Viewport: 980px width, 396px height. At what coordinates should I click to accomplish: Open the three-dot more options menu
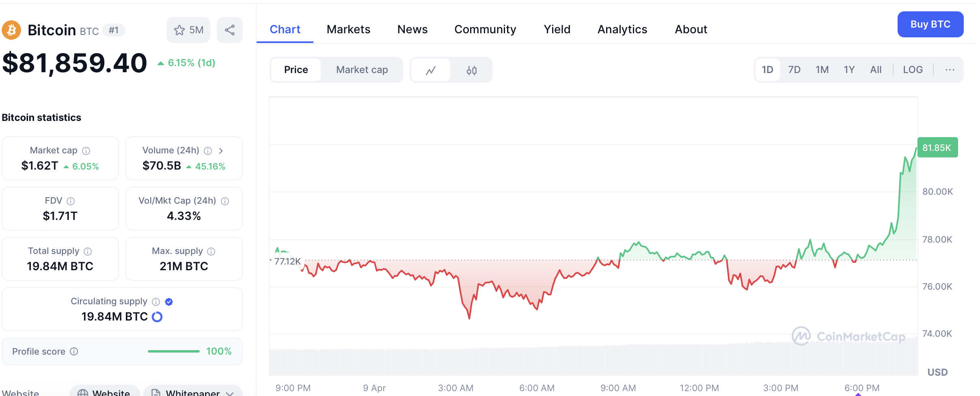point(950,70)
